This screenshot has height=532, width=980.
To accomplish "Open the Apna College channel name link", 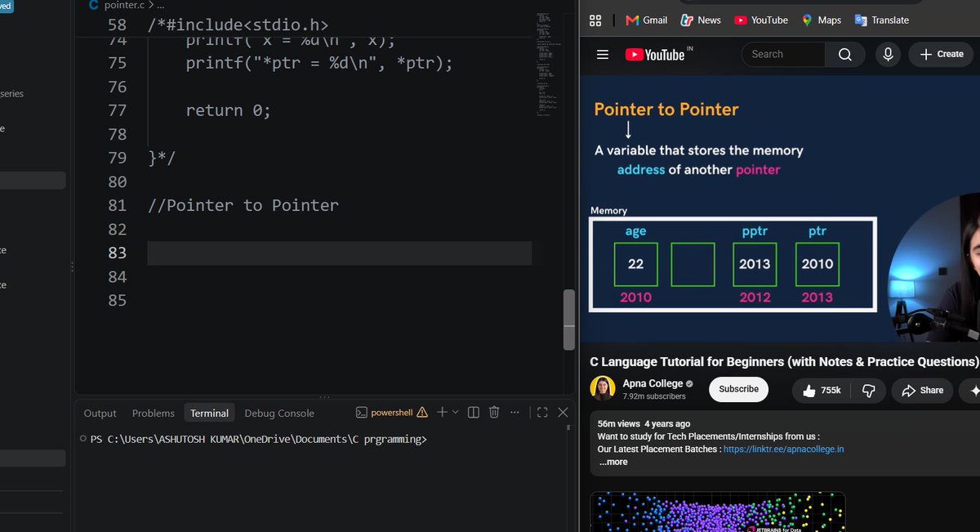I will click(653, 383).
